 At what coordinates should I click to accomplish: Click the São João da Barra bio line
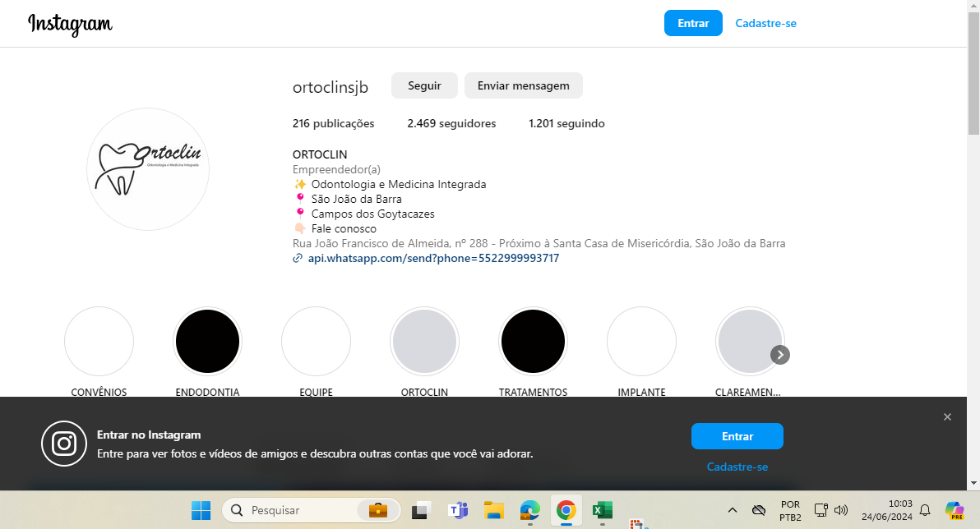tap(356, 199)
